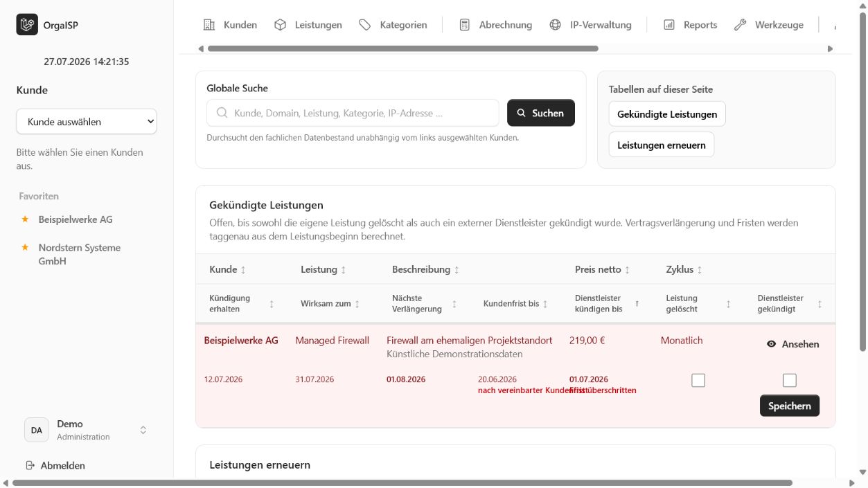This screenshot has height=488, width=868.
Task: Click the 01.07.2026 Dienstleister deadline date
Action: (x=589, y=379)
